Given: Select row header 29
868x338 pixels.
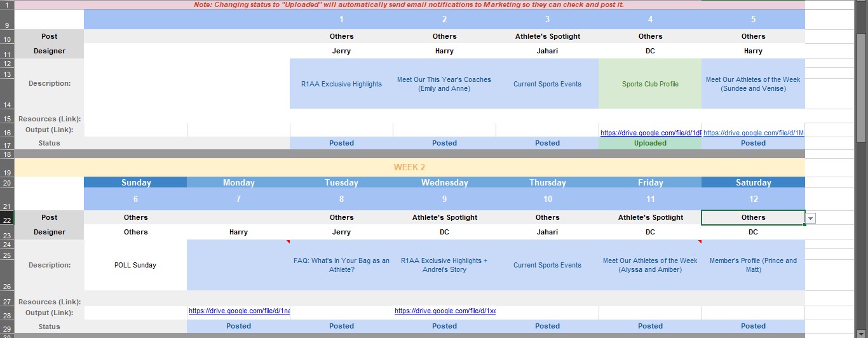Looking at the screenshot, I should click(7, 328).
